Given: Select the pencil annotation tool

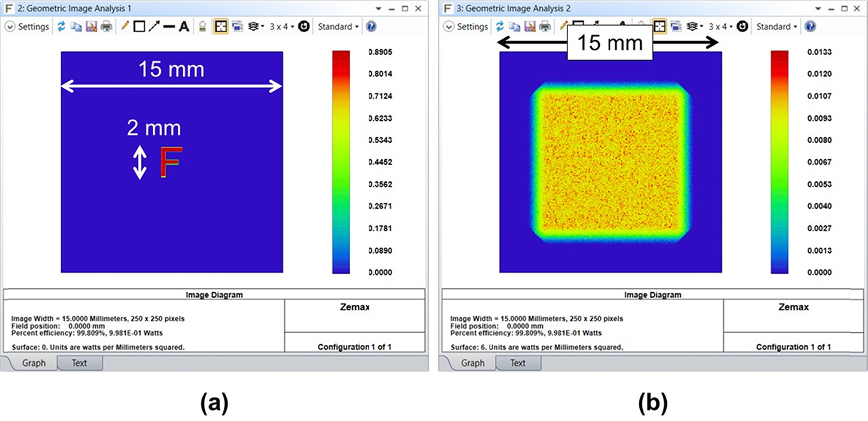Looking at the screenshot, I should pos(125,26).
